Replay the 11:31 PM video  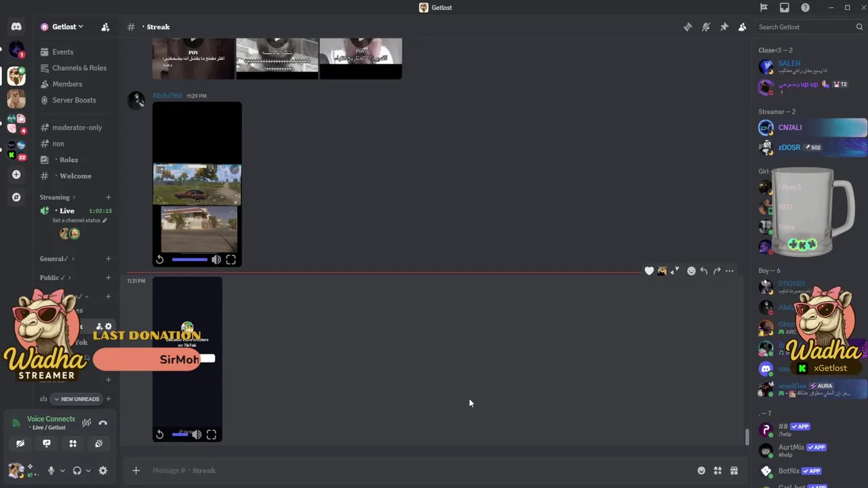tap(159, 434)
